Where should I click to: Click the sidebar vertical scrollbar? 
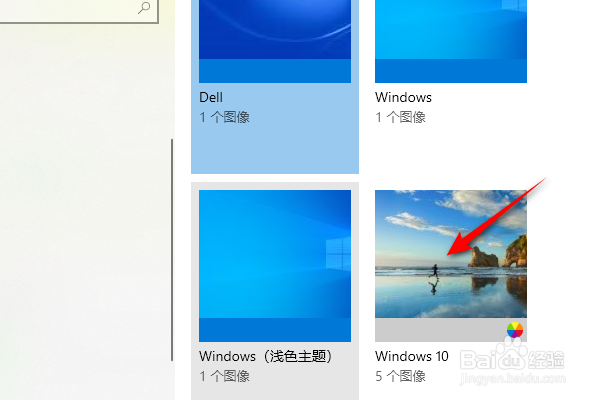(x=172, y=250)
